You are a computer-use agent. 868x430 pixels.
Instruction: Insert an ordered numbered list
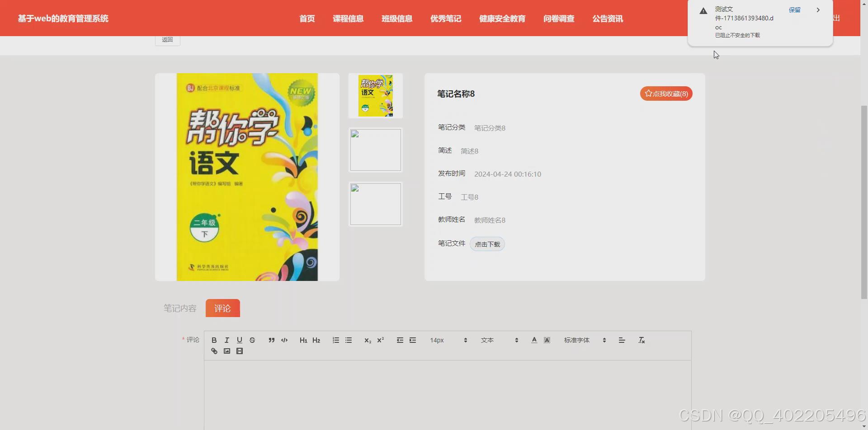336,340
